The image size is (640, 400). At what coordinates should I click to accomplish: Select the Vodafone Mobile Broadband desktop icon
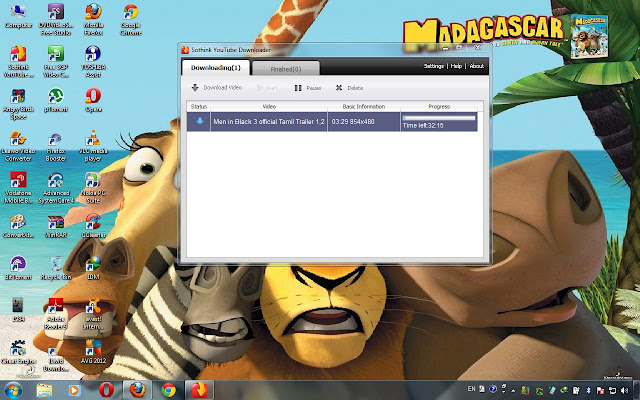18,188
